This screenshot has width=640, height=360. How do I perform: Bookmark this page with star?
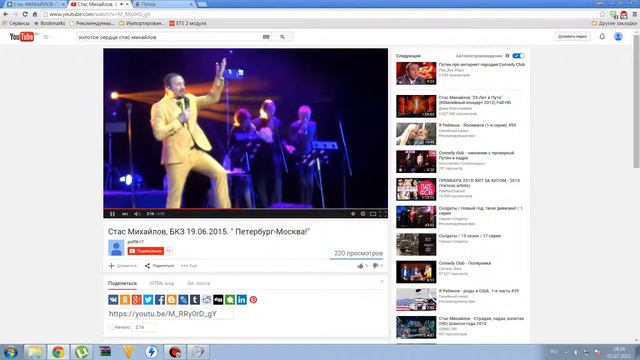[x=602, y=14]
